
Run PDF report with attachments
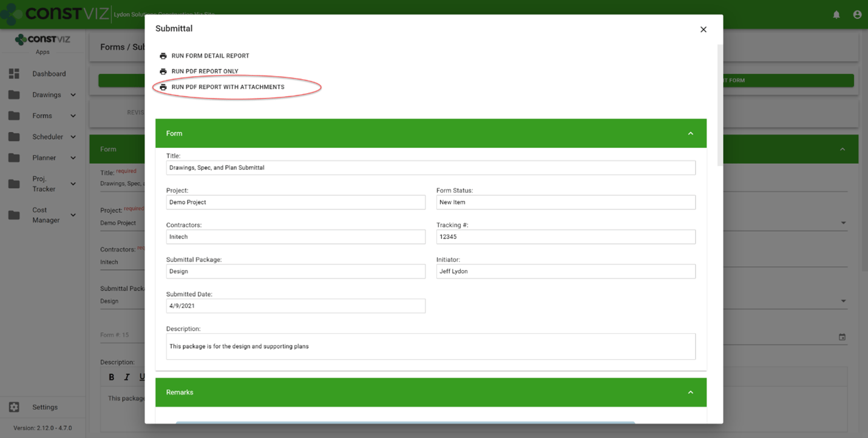click(228, 87)
